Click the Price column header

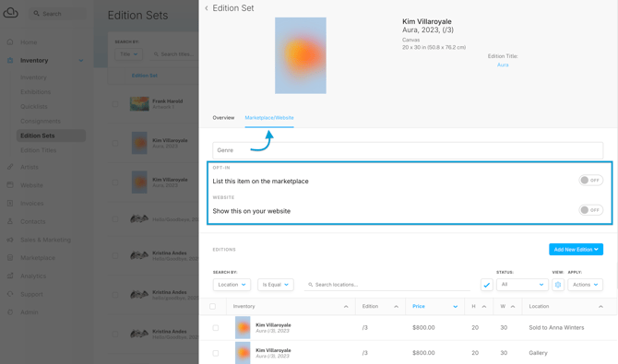(x=419, y=306)
